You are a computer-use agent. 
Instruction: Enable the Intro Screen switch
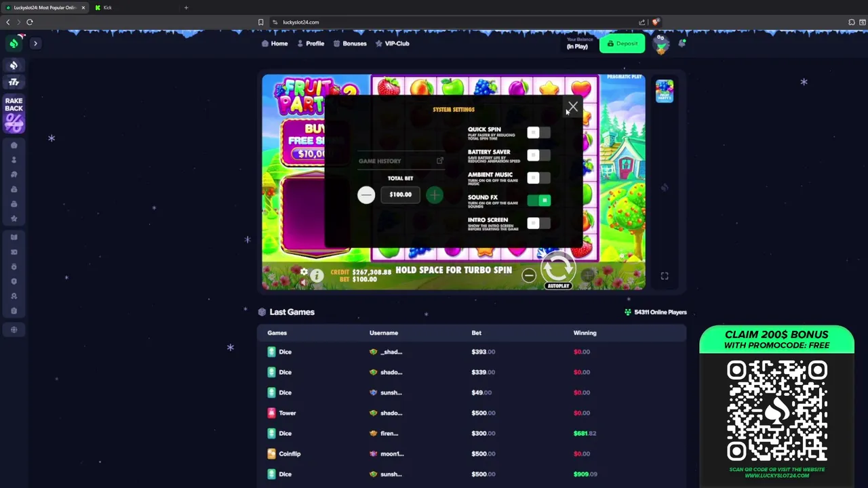538,223
